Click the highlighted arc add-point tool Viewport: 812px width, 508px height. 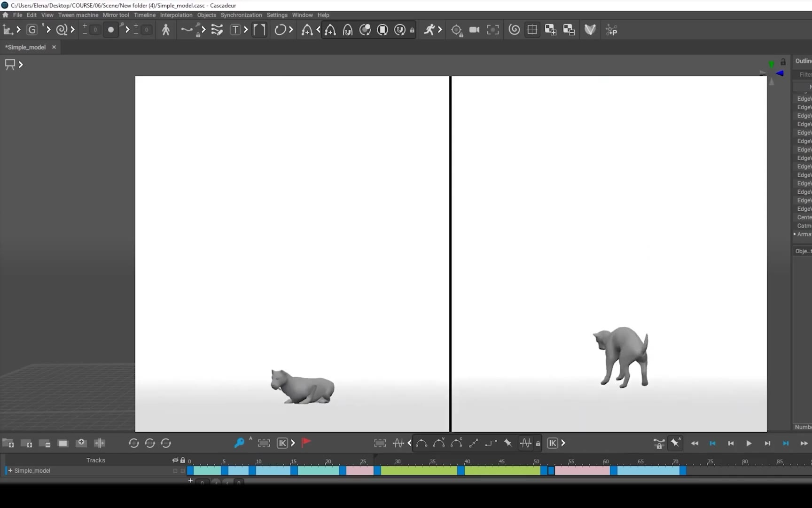[330, 30]
